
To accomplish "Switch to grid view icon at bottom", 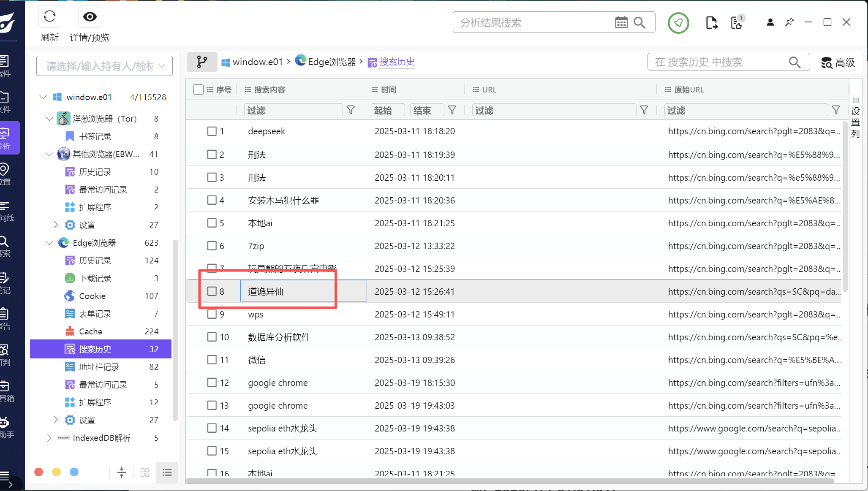I will pyautogui.click(x=145, y=472).
